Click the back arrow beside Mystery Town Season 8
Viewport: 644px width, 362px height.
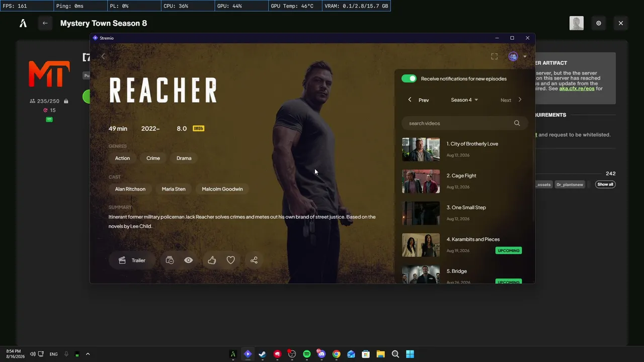click(x=45, y=23)
